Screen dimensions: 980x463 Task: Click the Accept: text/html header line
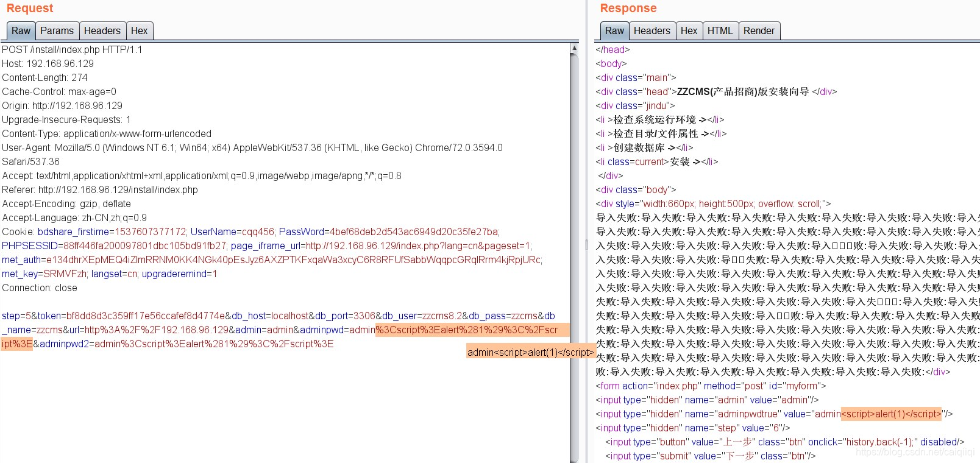(x=202, y=175)
